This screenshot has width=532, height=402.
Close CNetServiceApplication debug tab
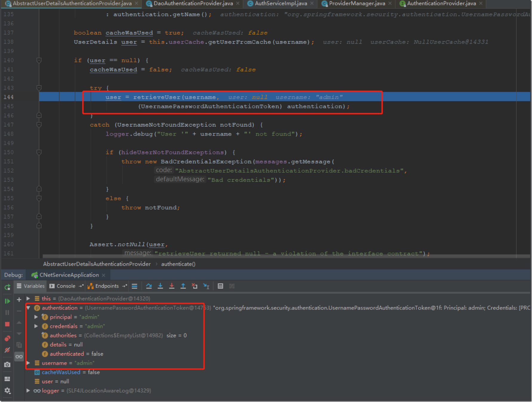(x=104, y=275)
